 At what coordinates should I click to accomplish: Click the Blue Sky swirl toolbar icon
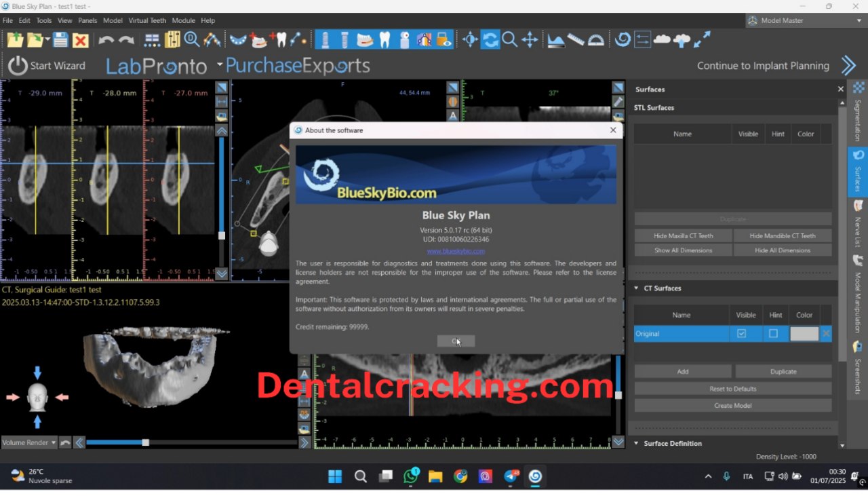click(x=623, y=39)
